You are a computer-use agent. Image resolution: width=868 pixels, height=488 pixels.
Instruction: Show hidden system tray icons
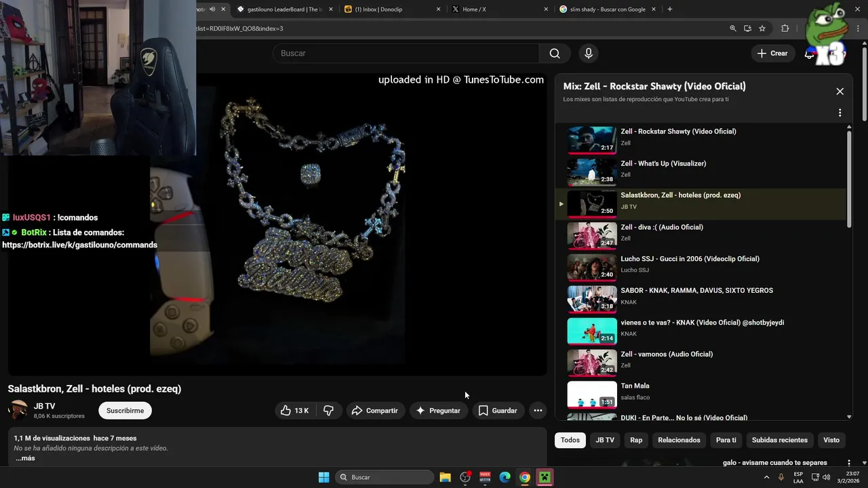click(767, 477)
